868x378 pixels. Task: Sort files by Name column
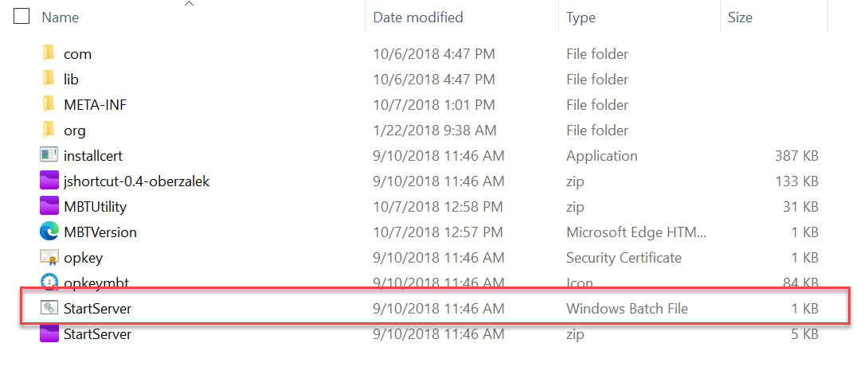coord(61,18)
